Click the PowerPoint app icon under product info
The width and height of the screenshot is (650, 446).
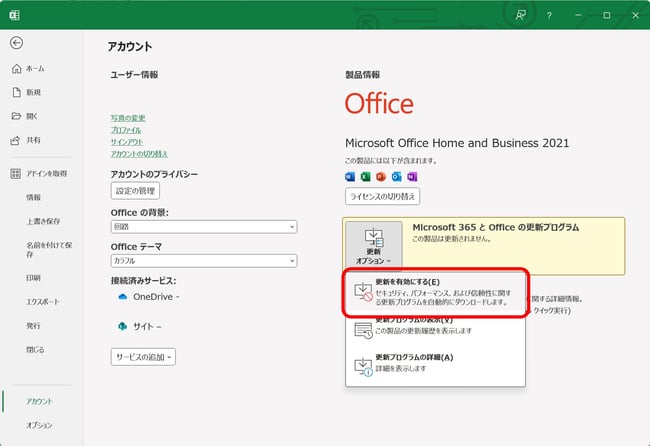click(x=381, y=177)
